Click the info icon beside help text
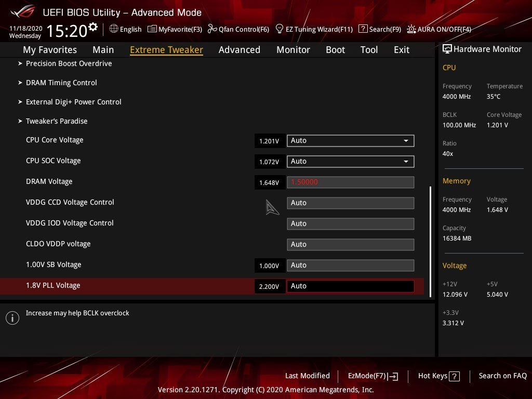 12,318
